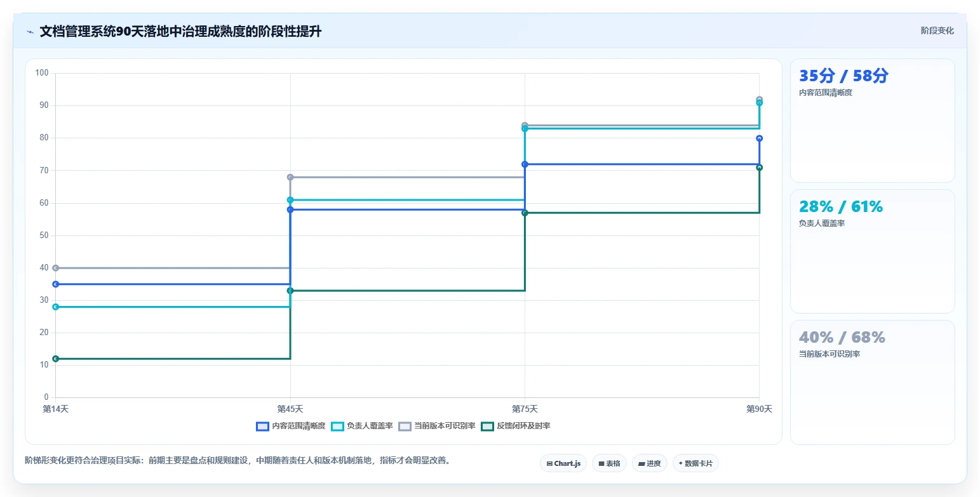Click the blue data point at 第90天 (80)
This screenshot has width=980, height=497.
coord(759,138)
